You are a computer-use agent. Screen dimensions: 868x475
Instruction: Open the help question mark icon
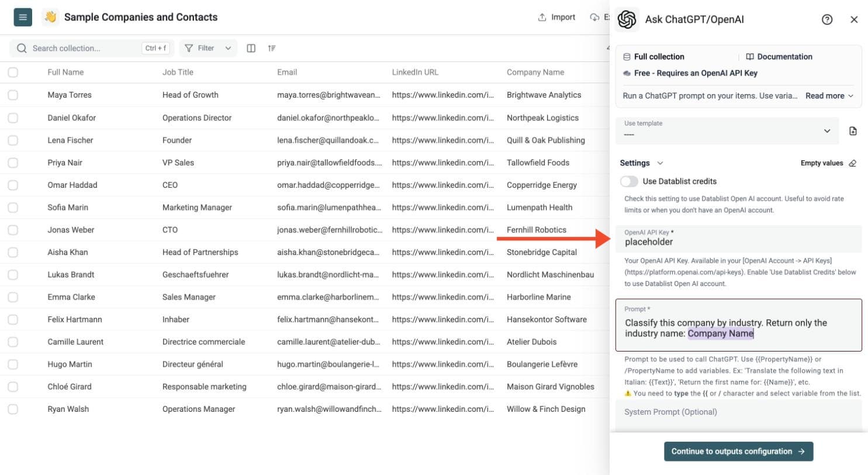coord(826,19)
